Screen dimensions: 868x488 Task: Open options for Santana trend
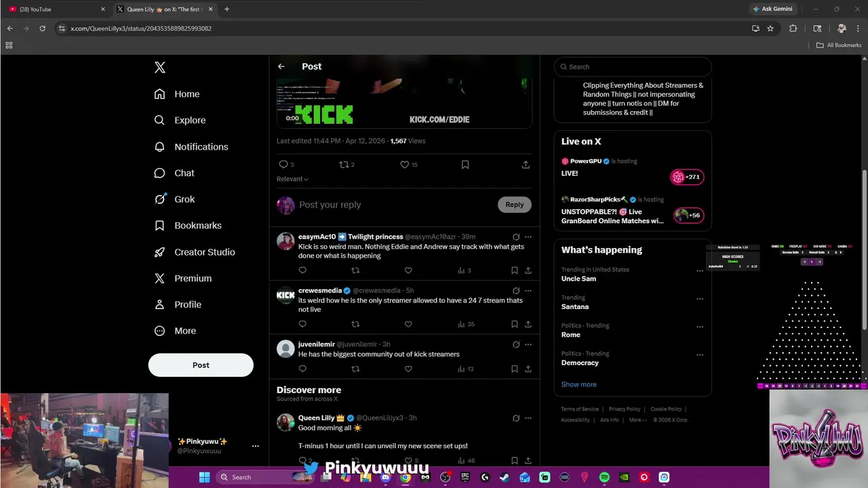pos(700,299)
